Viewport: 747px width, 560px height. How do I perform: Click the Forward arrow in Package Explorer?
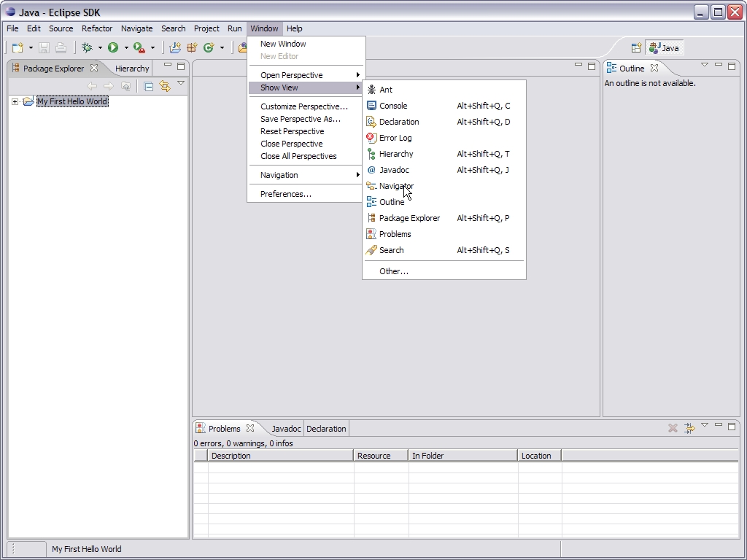(x=109, y=86)
